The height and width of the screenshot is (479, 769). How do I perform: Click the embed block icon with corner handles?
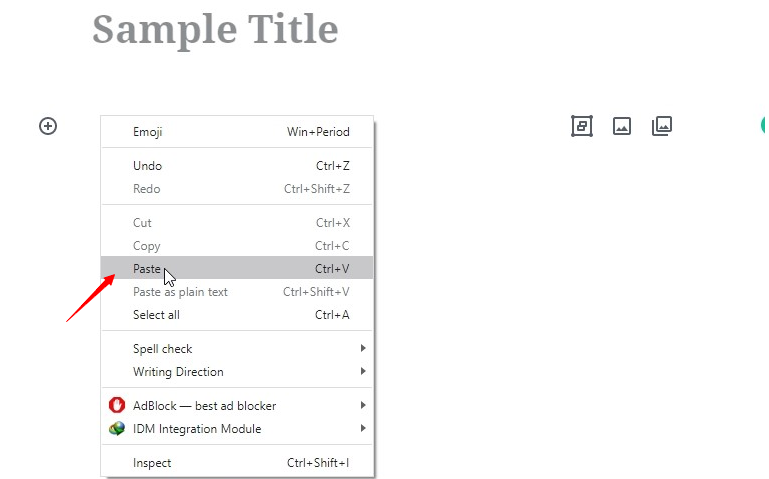[x=582, y=126]
